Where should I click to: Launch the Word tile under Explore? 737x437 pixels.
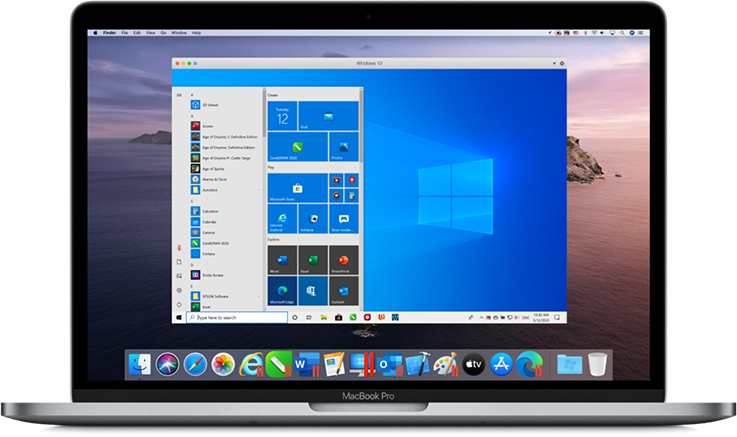282,260
